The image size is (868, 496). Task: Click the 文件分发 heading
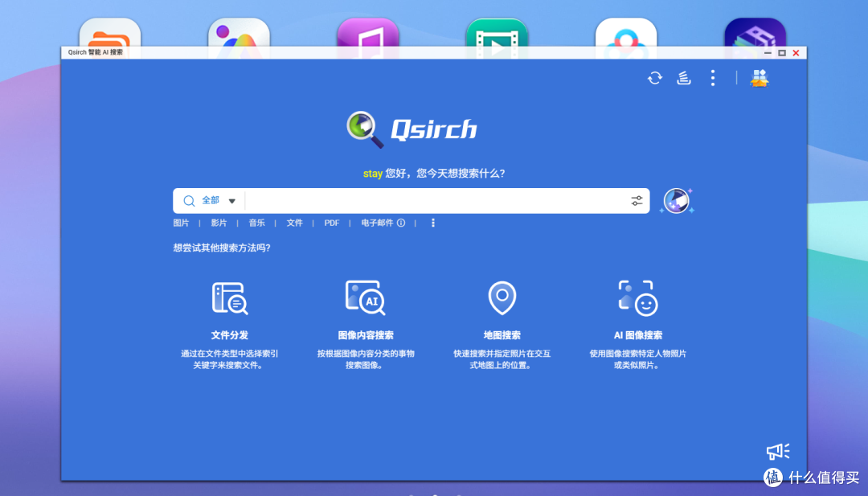tap(230, 335)
